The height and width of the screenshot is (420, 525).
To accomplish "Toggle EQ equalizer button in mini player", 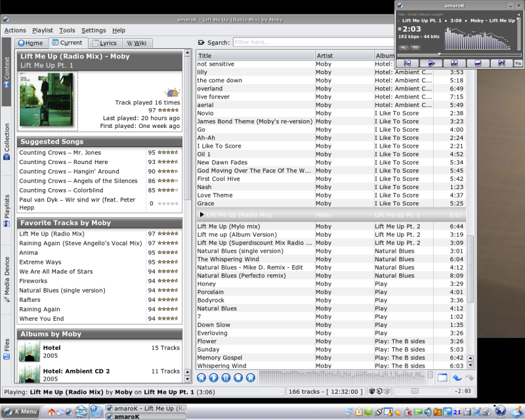I will tap(415, 47).
